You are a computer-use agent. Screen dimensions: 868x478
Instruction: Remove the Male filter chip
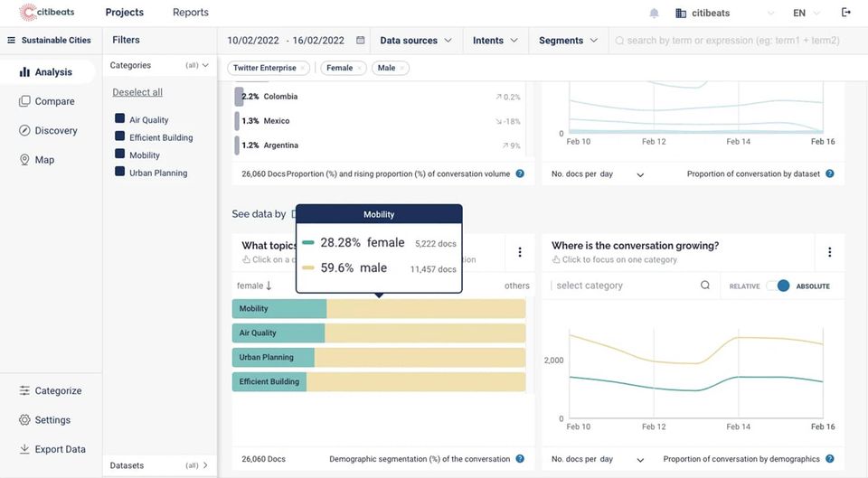401,68
